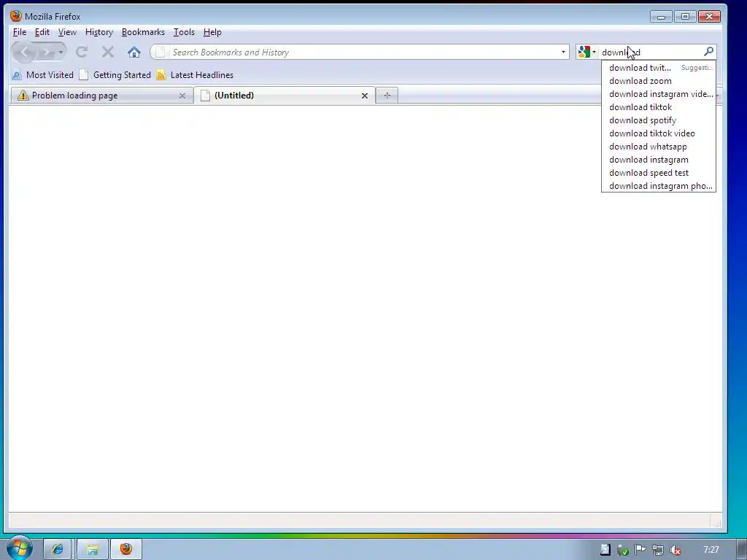Open the Latest Headlines feed
This screenshot has width=747, height=560.
tap(195, 75)
